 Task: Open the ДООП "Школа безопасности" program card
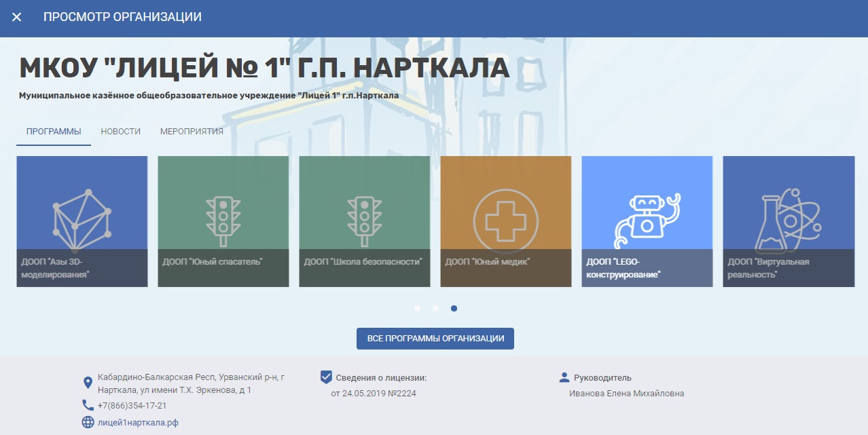[x=365, y=221]
